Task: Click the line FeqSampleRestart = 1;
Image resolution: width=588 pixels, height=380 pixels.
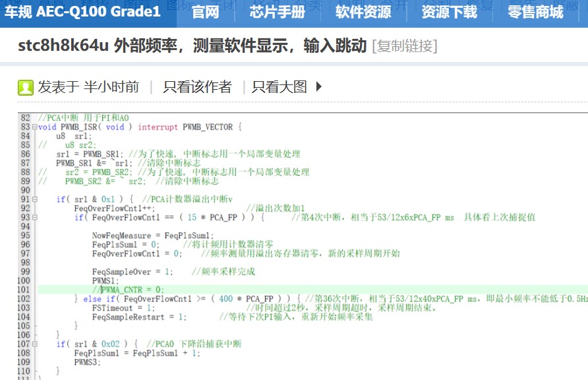Action: (x=140, y=317)
